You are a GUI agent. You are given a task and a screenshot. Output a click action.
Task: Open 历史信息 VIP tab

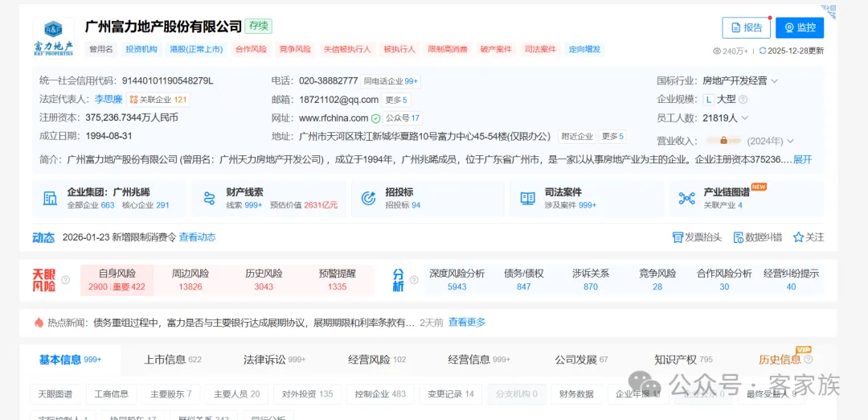click(x=780, y=360)
